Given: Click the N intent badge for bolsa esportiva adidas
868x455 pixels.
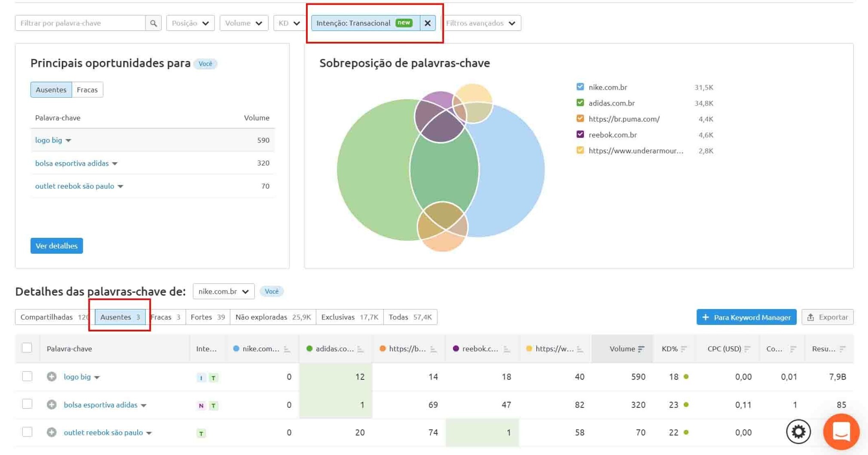Looking at the screenshot, I should click(x=201, y=406).
